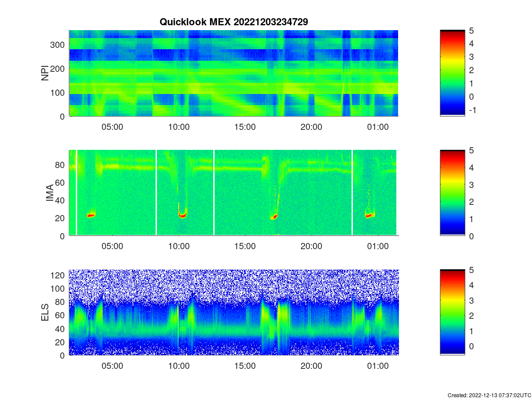Click the 10:00 tick under ELS plot
532x399 pixels.
179,366
